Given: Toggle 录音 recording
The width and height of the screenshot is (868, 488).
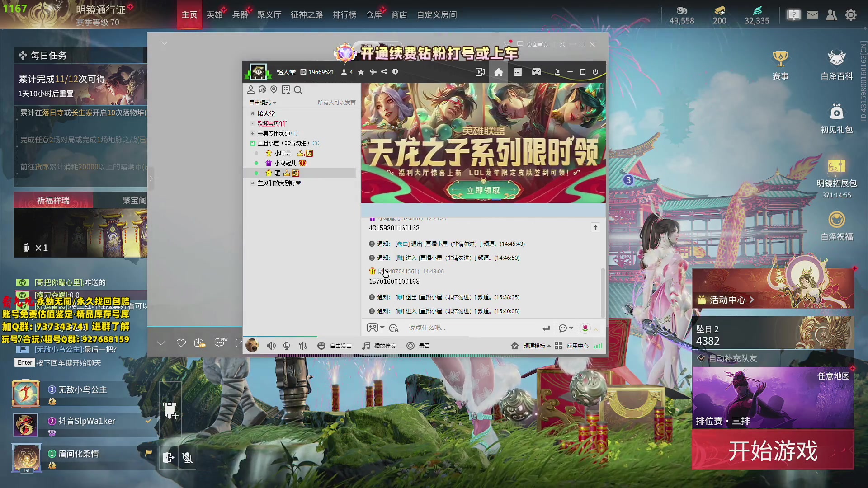Looking at the screenshot, I should click(418, 346).
